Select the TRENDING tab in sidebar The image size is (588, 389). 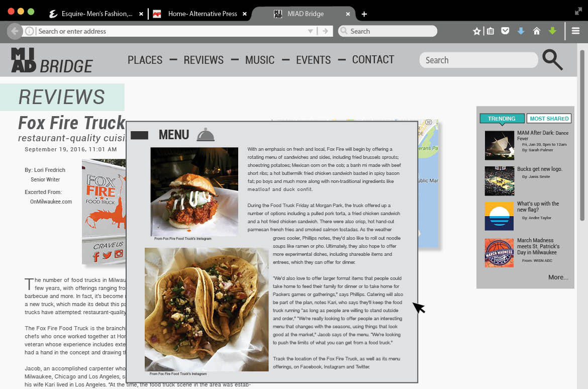502,119
